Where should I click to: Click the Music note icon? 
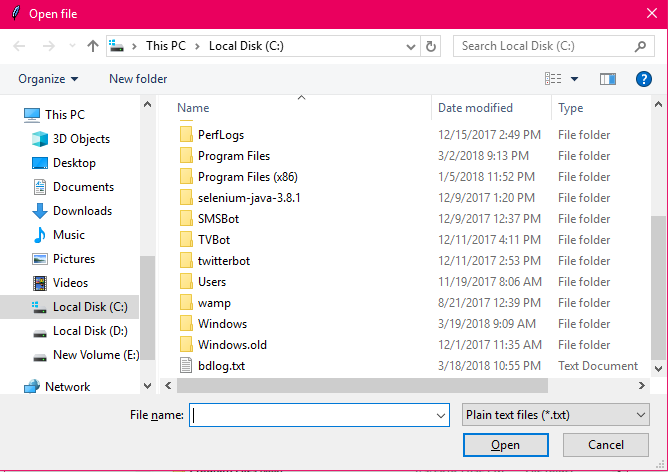[x=40, y=235]
